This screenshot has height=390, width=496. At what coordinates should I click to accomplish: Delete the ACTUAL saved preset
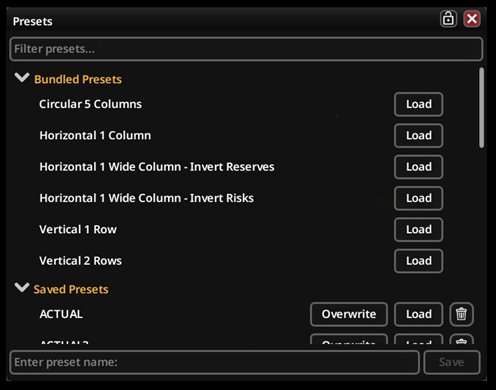click(461, 314)
